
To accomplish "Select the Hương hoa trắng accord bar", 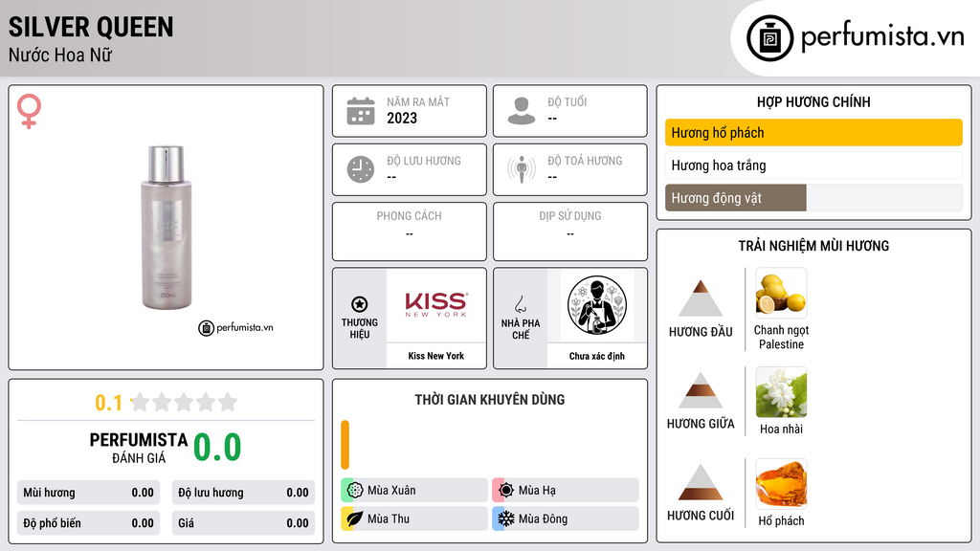I will (813, 165).
